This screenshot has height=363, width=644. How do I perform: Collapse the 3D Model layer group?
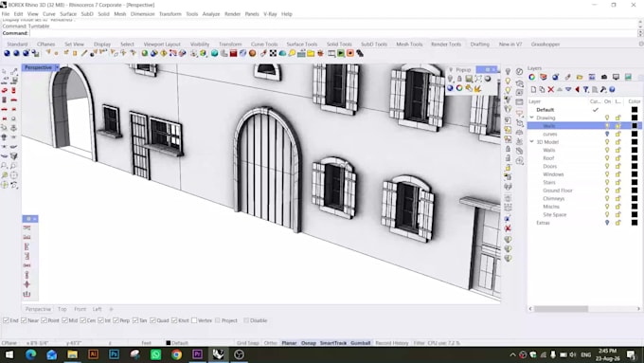tap(532, 142)
